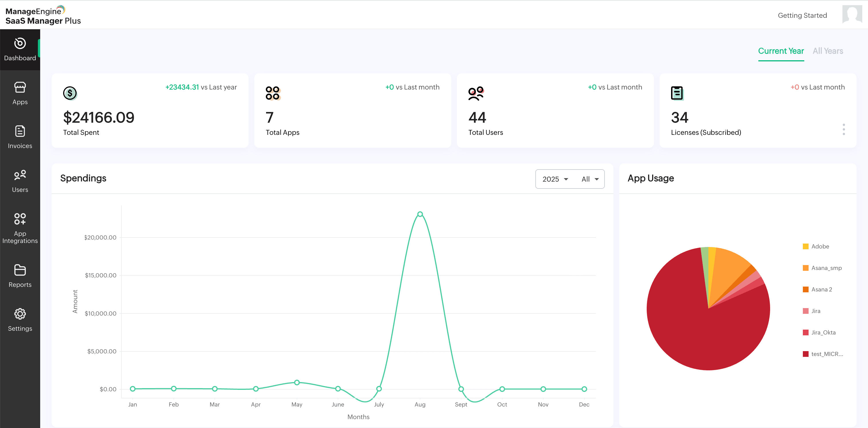Switch to the All Years tab
Screen dimensions: 868x428
pyautogui.click(x=828, y=51)
